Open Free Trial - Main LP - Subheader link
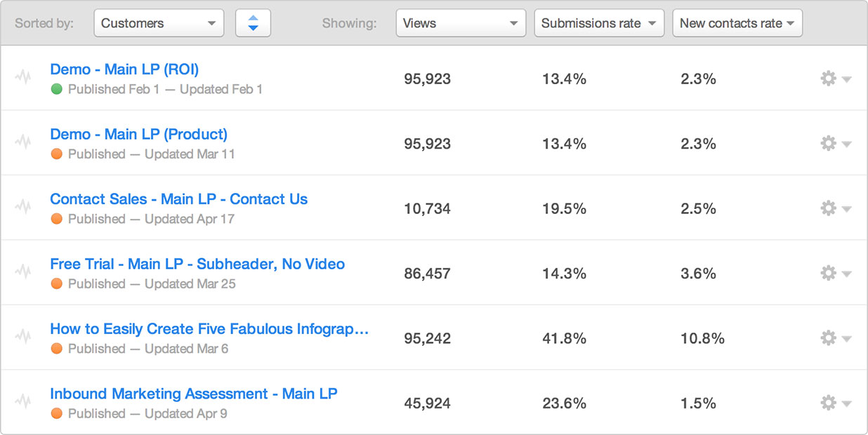Viewport: 868px width, 435px height. click(x=197, y=264)
